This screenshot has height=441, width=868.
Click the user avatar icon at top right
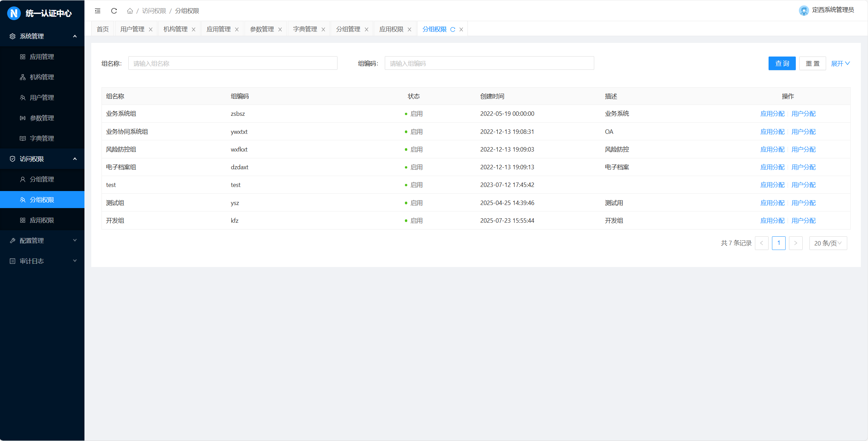(804, 11)
